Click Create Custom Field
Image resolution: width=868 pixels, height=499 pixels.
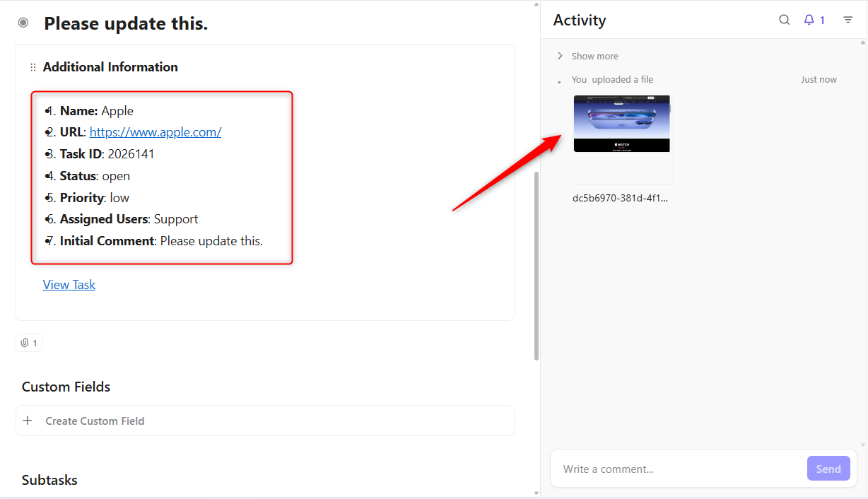point(95,421)
